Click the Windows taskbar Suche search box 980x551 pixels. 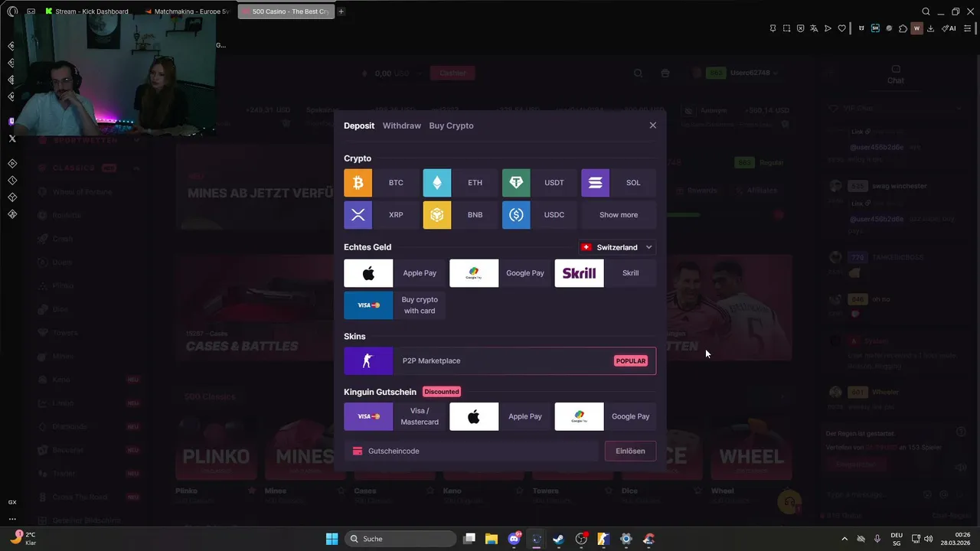click(x=401, y=539)
